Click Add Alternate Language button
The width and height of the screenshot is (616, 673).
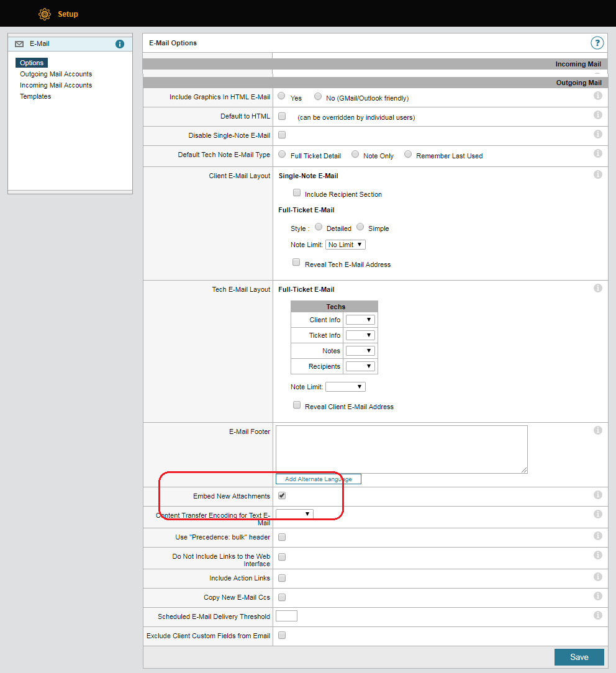tap(319, 479)
